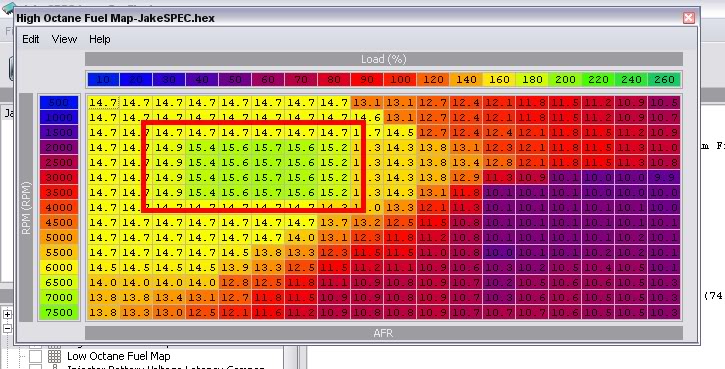725x369 pixels.
Task: Select AFR cell at 7500 RPM, 10 load
Action: 103,313
